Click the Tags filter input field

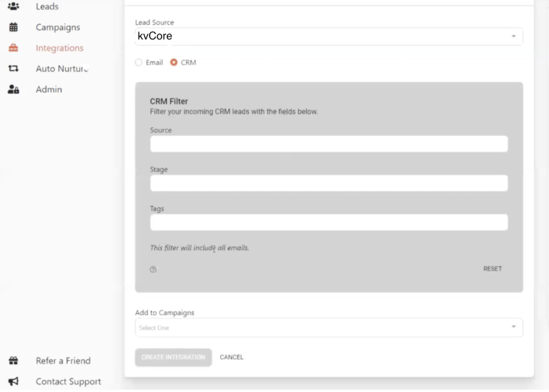[x=329, y=222]
